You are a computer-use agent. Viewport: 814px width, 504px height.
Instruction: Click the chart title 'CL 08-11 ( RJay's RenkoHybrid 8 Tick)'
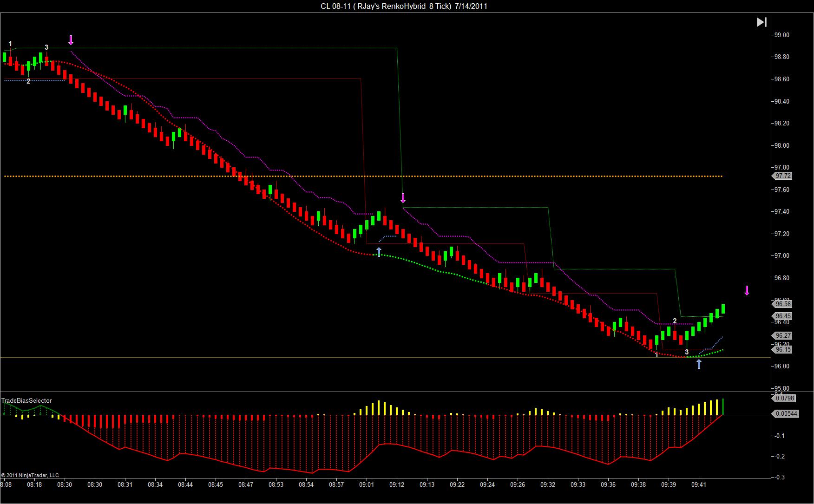[x=386, y=6]
